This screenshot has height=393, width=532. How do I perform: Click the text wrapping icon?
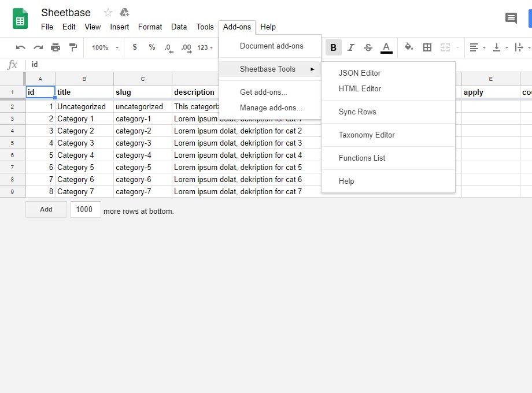[519, 47]
